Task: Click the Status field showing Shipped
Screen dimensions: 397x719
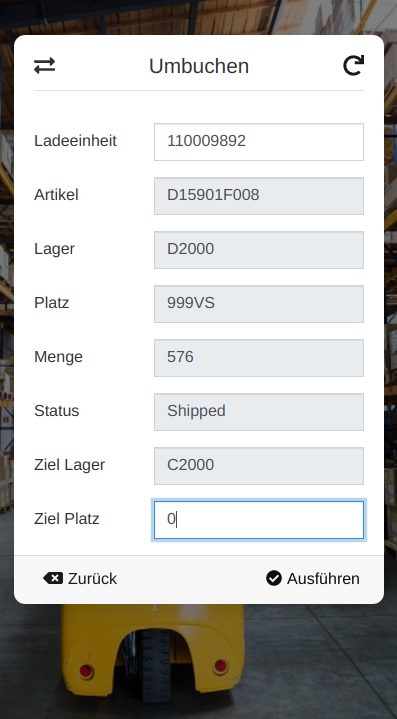Action: point(259,412)
